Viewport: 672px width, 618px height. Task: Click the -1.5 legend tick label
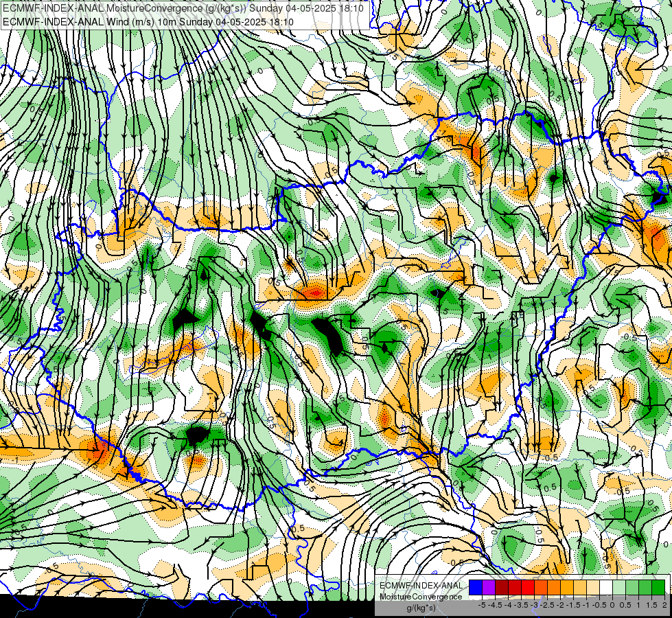pos(573,605)
